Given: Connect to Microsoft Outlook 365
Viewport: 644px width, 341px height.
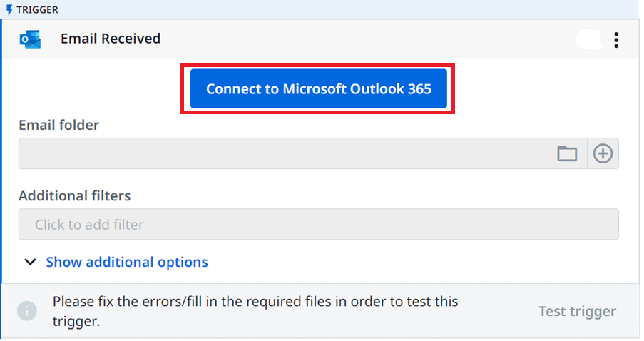Looking at the screenshot, I should pyautogui.click(x=318, y=88).
